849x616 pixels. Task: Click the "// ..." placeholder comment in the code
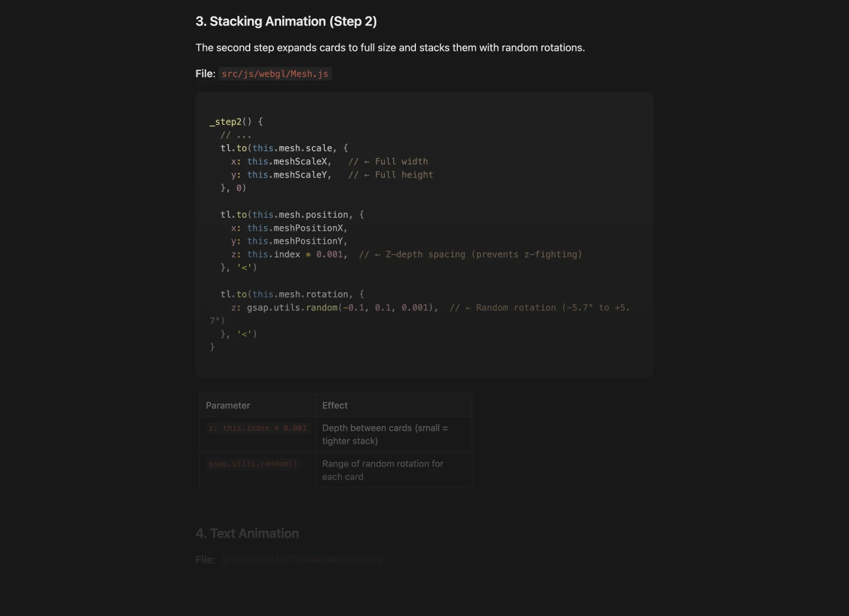click(x=236, y=135)
